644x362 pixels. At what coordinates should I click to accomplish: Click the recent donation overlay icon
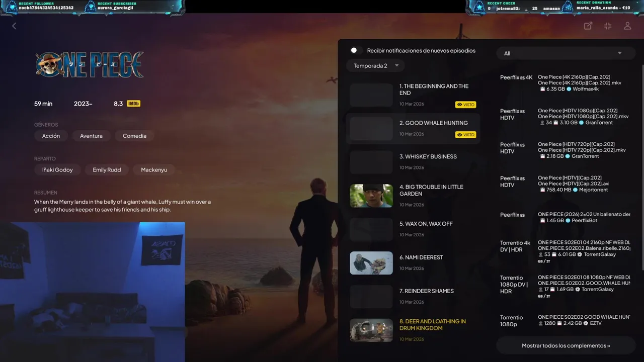pos(568,7)
